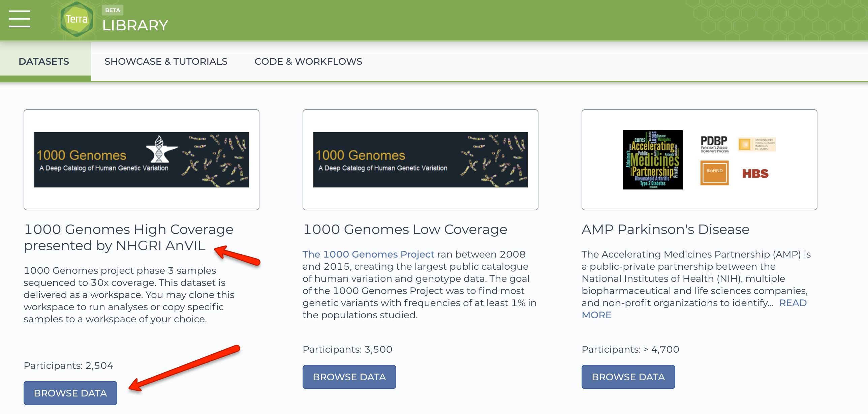Browse data for 1000 Genomes Low Coverage
The width and height of the screenshot is (868, 414).
(x=349, y=377)
